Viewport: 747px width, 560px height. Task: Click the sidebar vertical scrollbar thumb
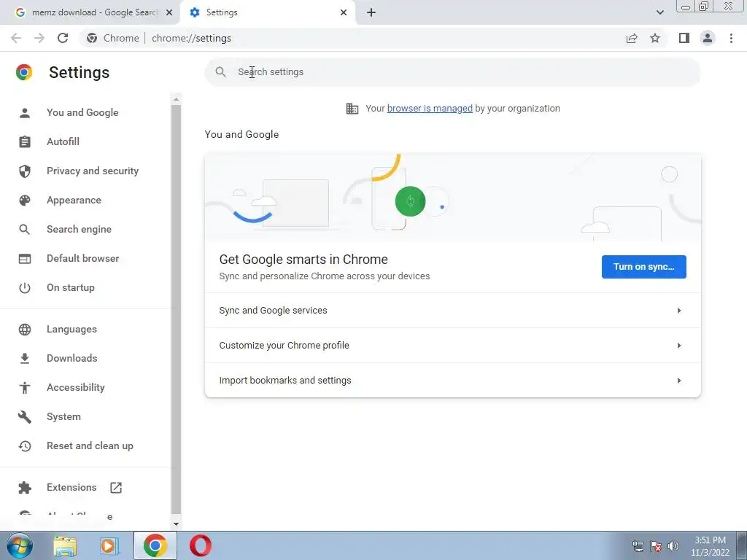coord(177,309)
